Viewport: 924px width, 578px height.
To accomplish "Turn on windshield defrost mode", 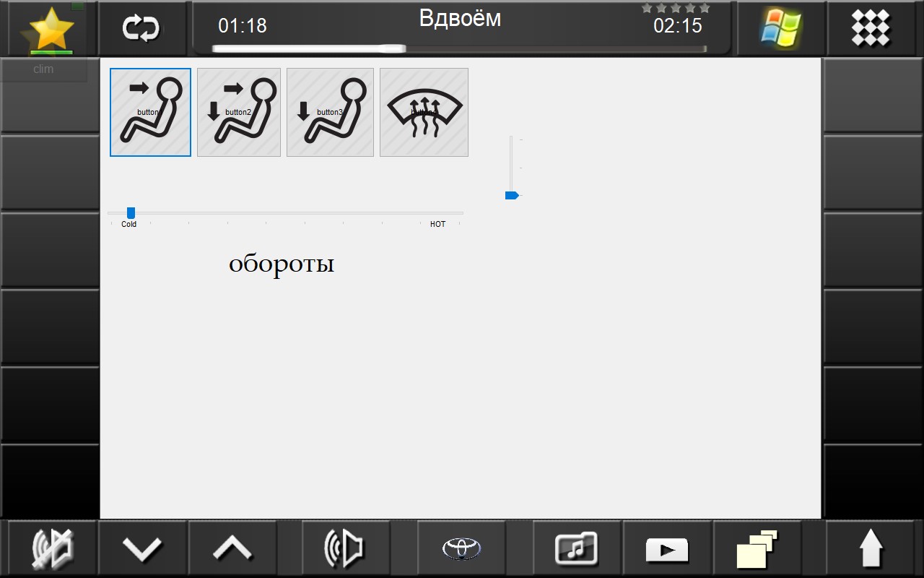I will [424, 112].
